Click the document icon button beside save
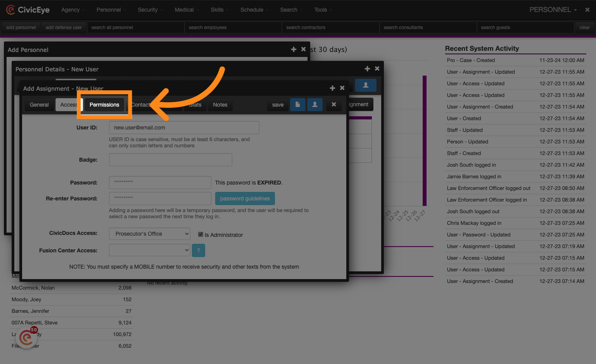This screenshot has height=364, width=596. [298, 105]
